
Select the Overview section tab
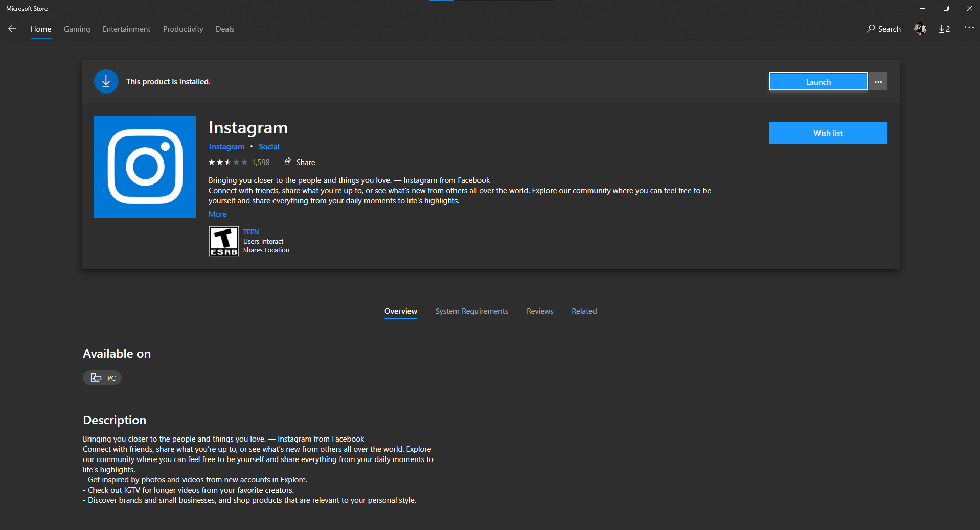point(401,311)
